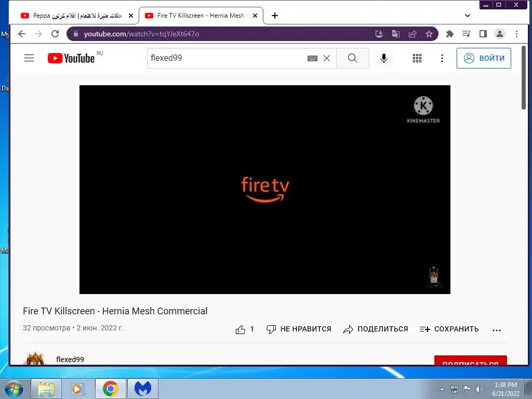Click the video title Fire TV Killscreen text
This screenshot has width=532, height=399.
(x=115, y=311)
